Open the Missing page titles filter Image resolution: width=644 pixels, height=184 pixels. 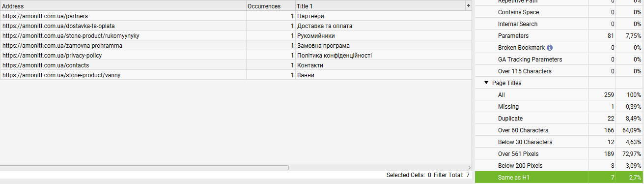(560, 106)
